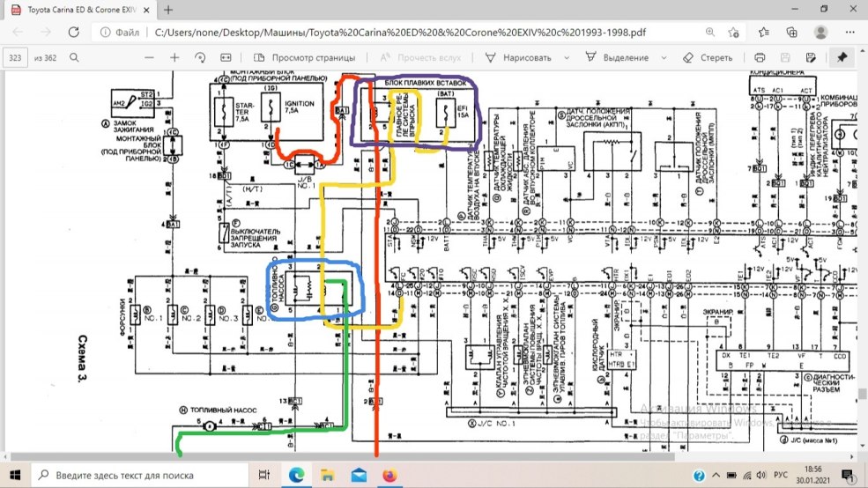The width and height of the screenshot is (868, 488).
Task: Select the Стереть eraser tool
Action: click(x=708, y=57)
